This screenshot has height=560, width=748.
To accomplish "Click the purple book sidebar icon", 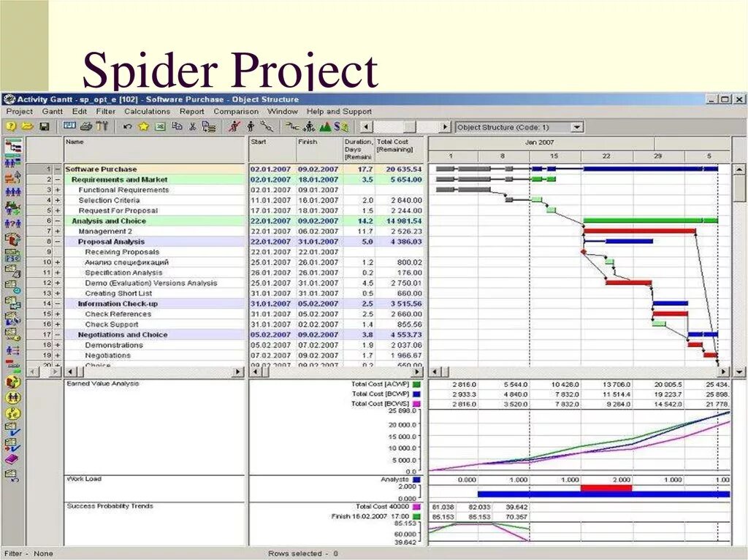I will 12,459.
